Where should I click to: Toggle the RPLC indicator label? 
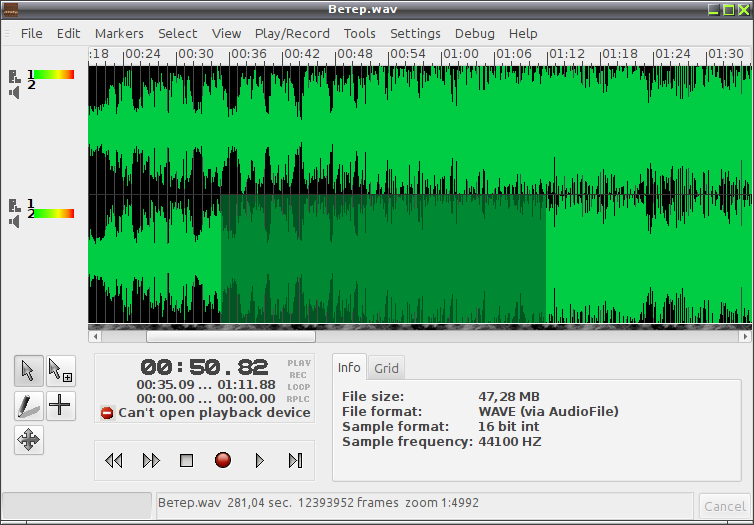pyautogui.click(x=298, y=399)
